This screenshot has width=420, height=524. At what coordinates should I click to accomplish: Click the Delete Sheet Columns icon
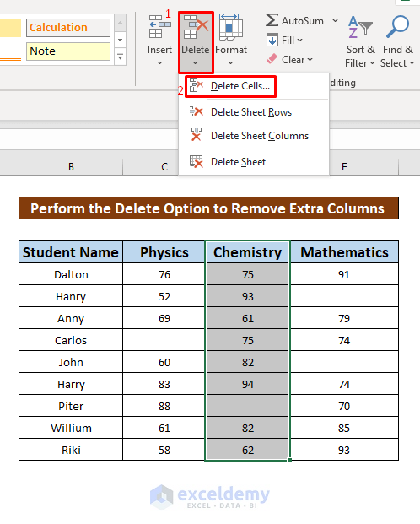click(197, 135)
